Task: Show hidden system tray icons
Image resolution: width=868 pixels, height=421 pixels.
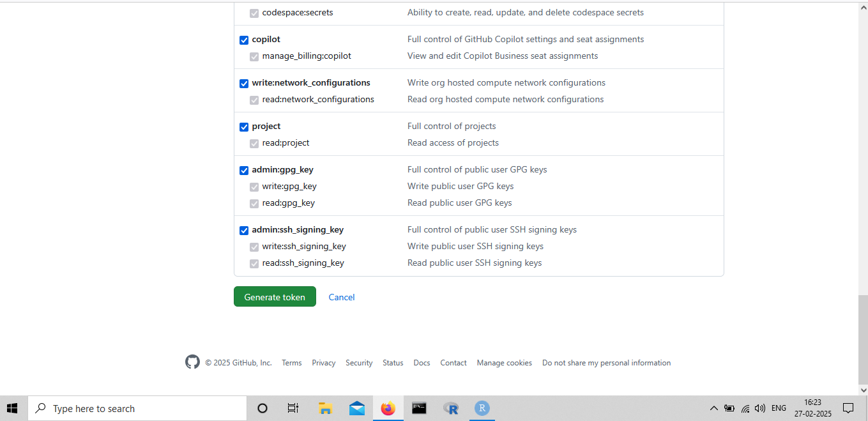Action: [x=713, y=408]
